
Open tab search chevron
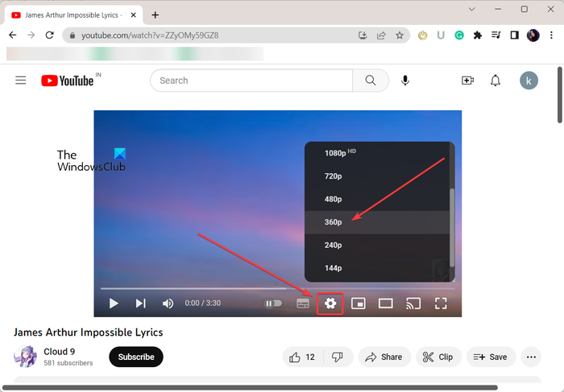click(472, 10)
